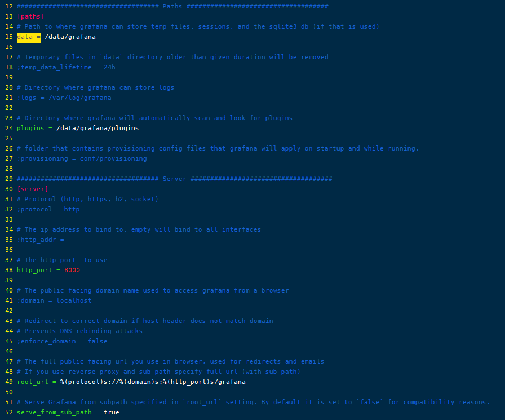
Task: Click the 'Protocol (http, https, h2, socket)' comment
Action: [87, 199]
